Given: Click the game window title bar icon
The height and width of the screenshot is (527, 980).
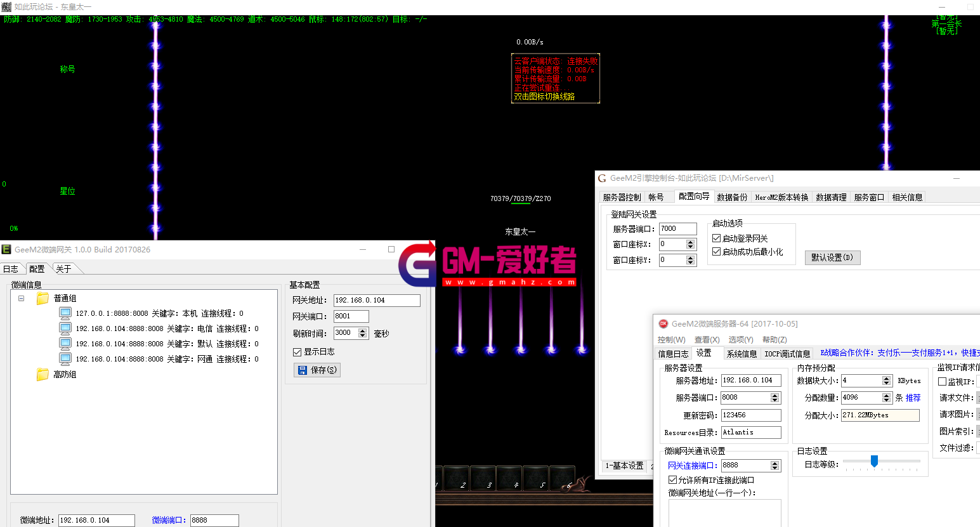Looking at the screenshot, I should [6, 6].
